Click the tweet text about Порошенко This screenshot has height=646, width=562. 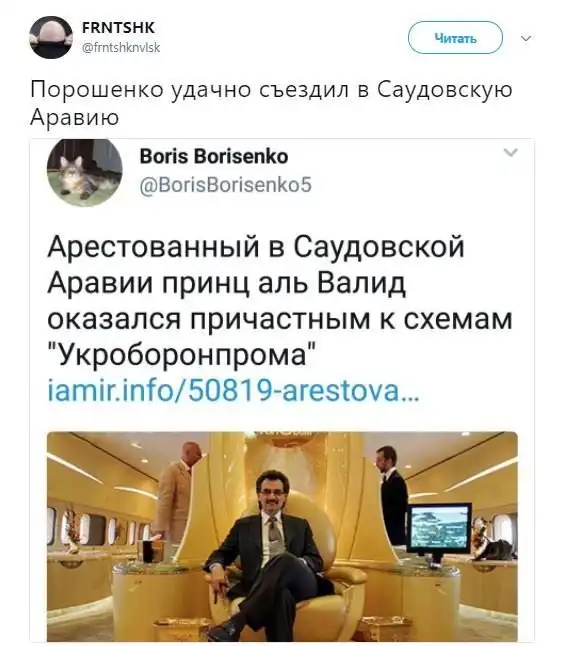(x=271, y=103)
